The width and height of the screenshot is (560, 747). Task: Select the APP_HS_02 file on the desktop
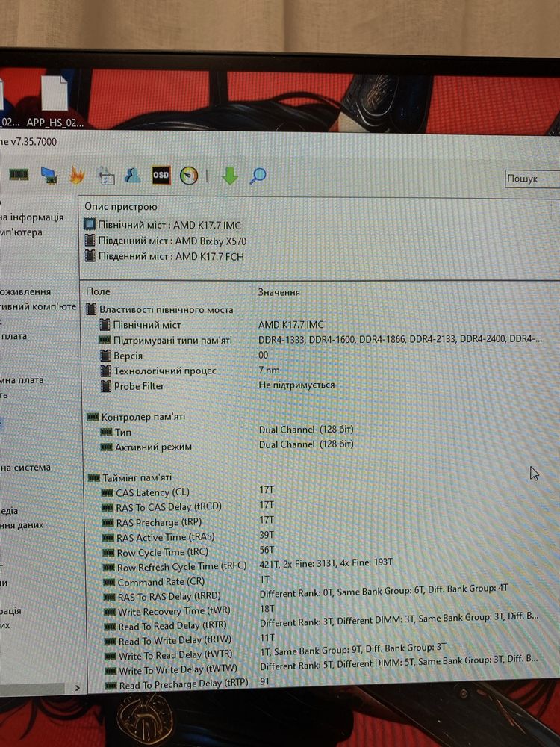click(55, 102)
